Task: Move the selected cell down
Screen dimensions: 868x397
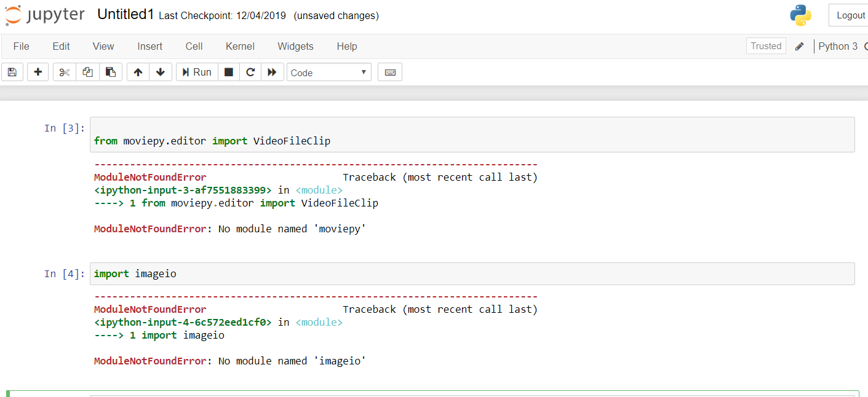Action: (x=161, y=72)
